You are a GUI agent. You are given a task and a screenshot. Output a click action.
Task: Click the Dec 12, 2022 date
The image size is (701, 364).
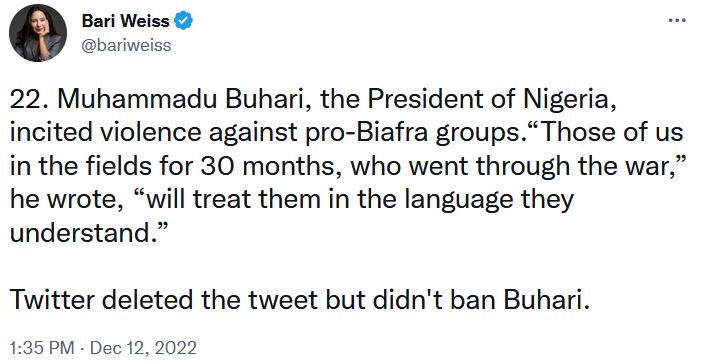(x=143, y=348)
